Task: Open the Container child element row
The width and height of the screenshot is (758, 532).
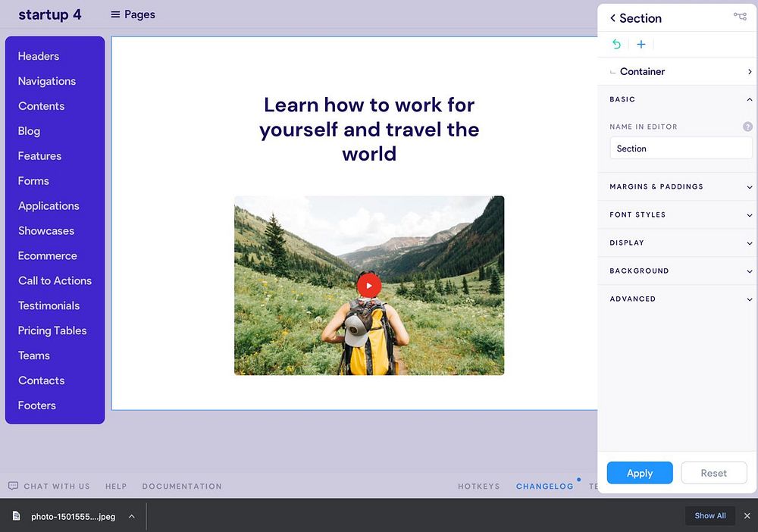Action: (678, 71)
